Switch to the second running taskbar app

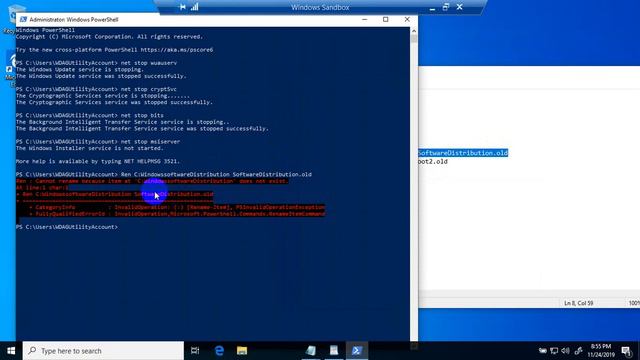(x=334, y=351)
